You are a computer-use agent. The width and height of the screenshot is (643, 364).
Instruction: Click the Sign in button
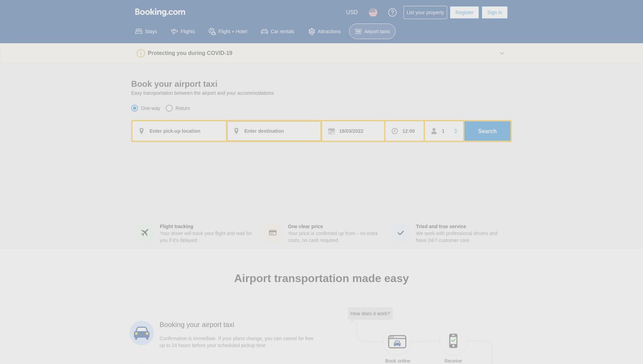coord(495,12)
